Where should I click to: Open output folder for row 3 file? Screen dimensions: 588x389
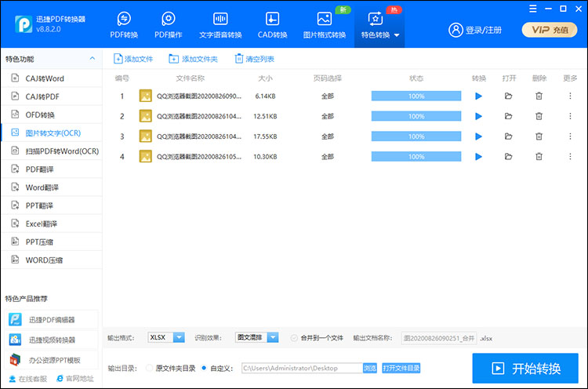pos(509,136)
